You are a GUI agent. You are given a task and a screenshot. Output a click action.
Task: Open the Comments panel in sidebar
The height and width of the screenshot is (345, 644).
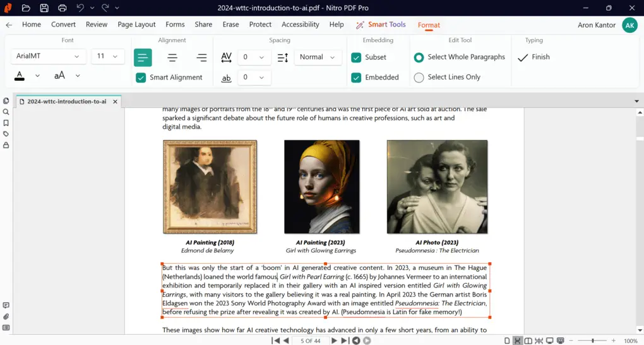[x=6, y=306]
